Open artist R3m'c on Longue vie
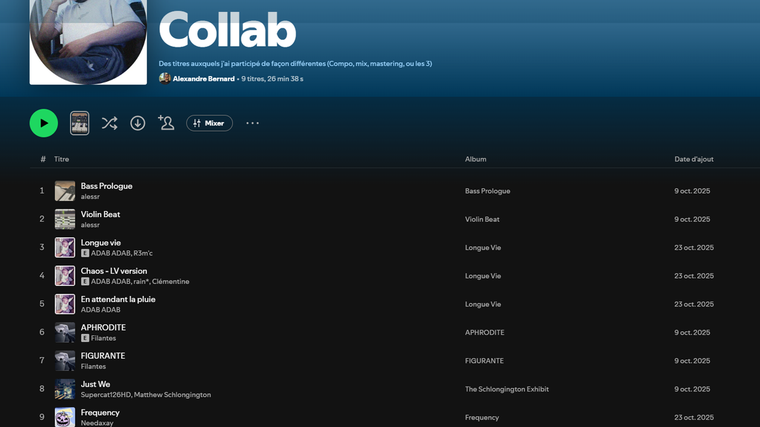The height and width of the screenshot is (427, 760). pyautogui.click(x=143, y=253)
